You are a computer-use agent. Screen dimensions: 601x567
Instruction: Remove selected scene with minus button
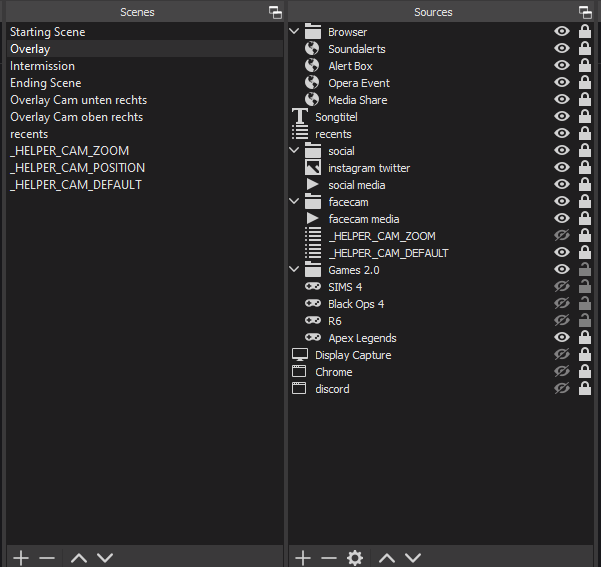tap(47, 557)
